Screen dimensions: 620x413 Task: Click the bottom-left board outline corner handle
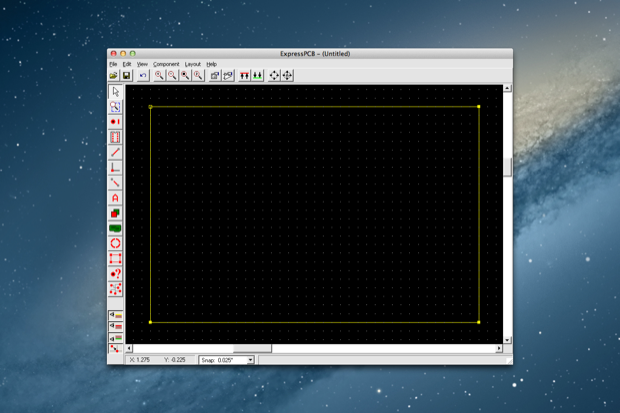pyautogui.click(x=150, y=322)
